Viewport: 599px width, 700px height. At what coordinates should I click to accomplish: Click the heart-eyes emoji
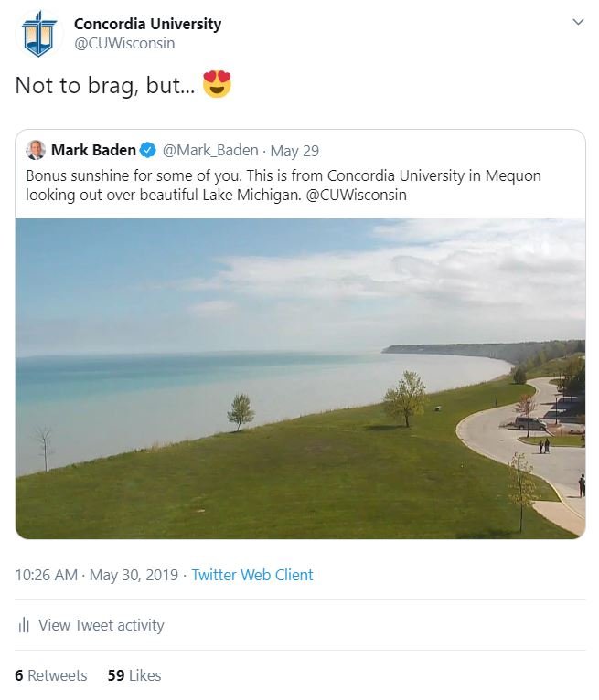[x=217, y=85]
